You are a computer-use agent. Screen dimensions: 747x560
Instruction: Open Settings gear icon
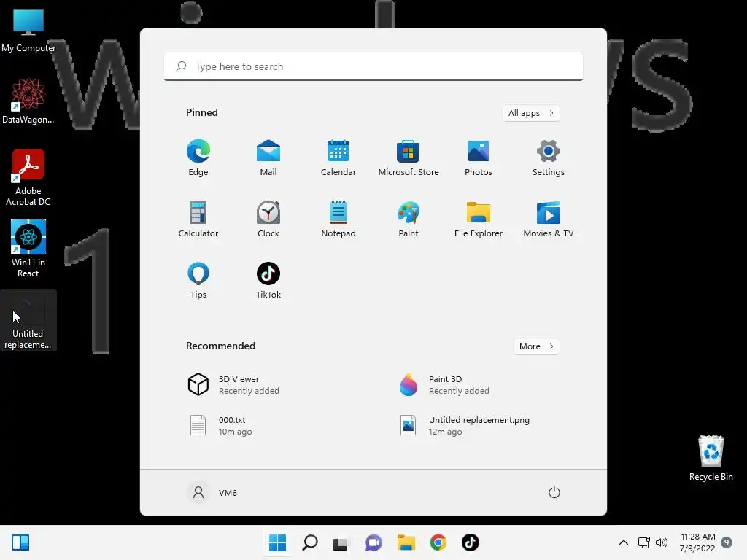[549, 157]
